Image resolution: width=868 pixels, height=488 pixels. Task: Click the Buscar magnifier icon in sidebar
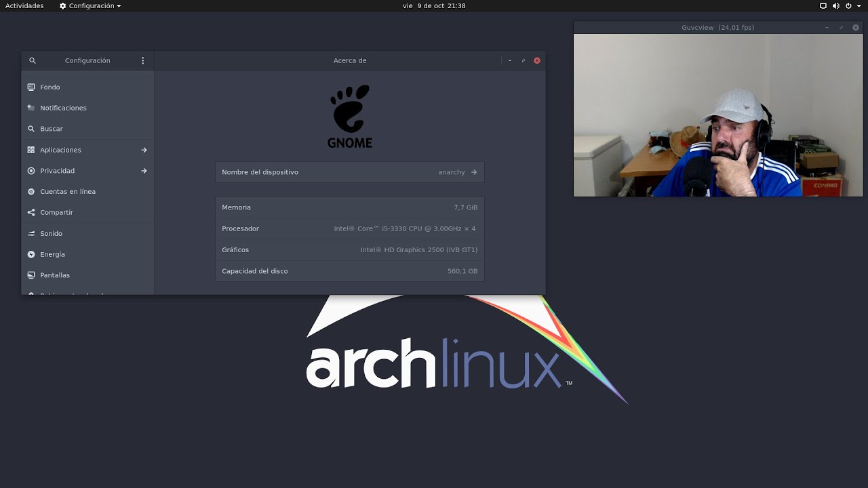coord(31,129)
